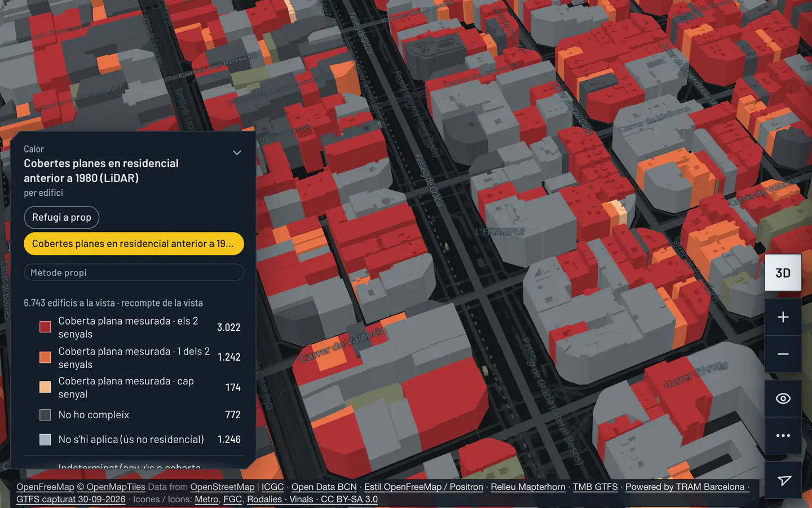
Task: Open the three-dots more options menu
Action: 783,435
